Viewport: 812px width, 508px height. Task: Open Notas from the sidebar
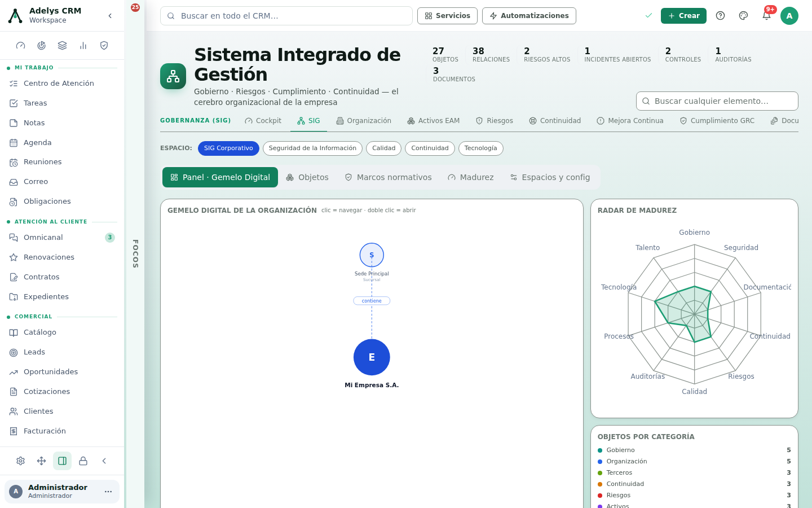pyautogui.click(x=62, y=123)
